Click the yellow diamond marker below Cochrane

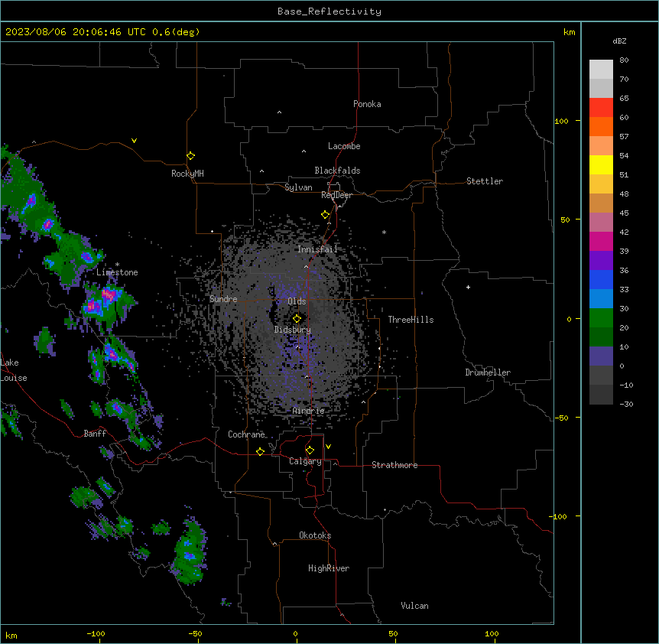point(260,451)
